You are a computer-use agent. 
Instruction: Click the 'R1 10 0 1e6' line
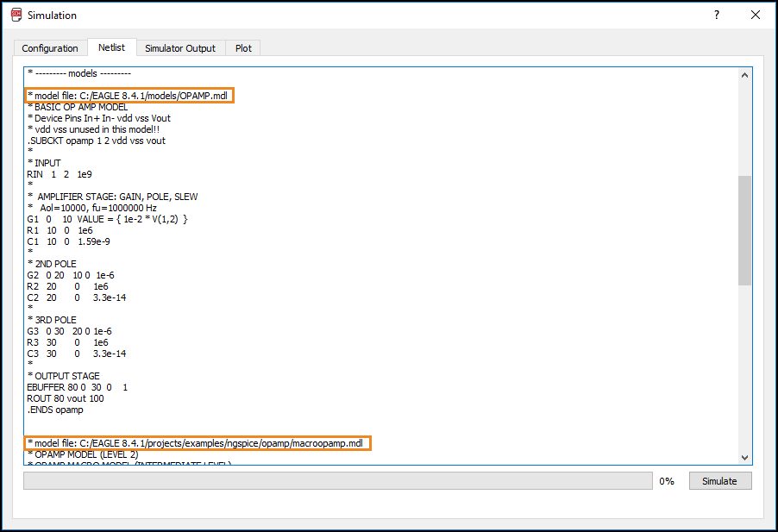tap(60, 230)
